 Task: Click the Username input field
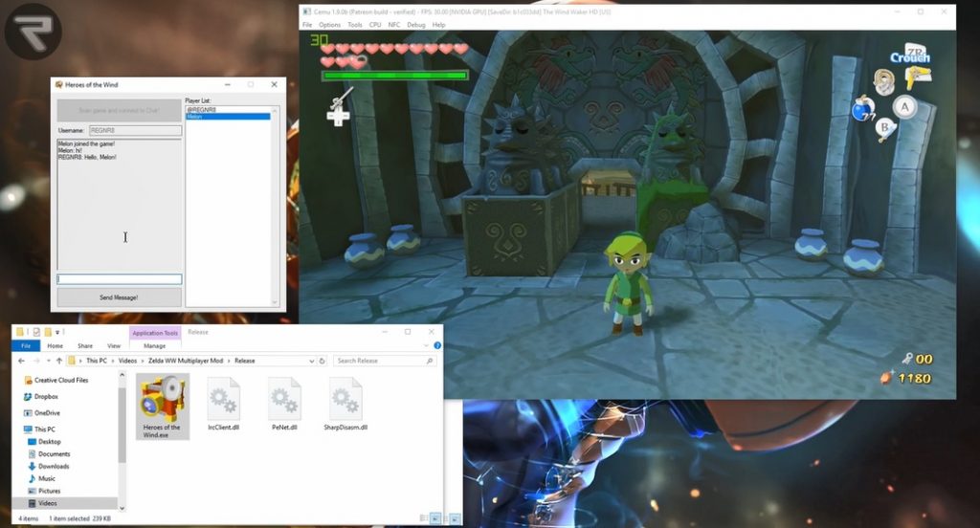136,131
